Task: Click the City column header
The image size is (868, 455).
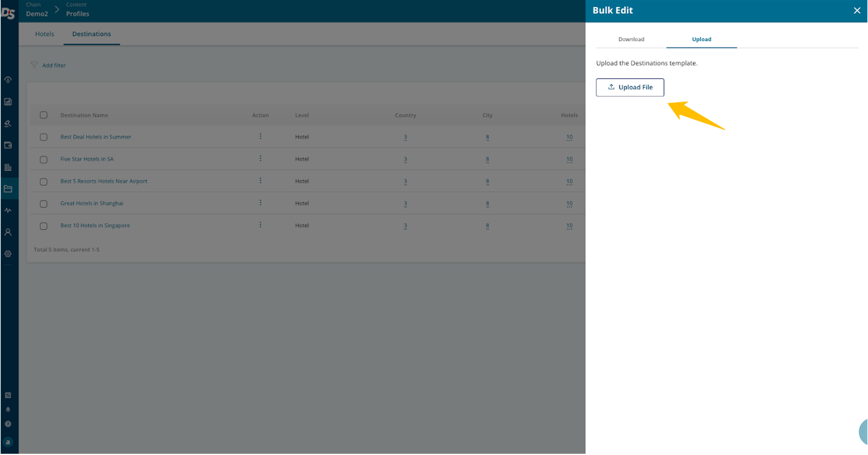Action: point(488,115)
